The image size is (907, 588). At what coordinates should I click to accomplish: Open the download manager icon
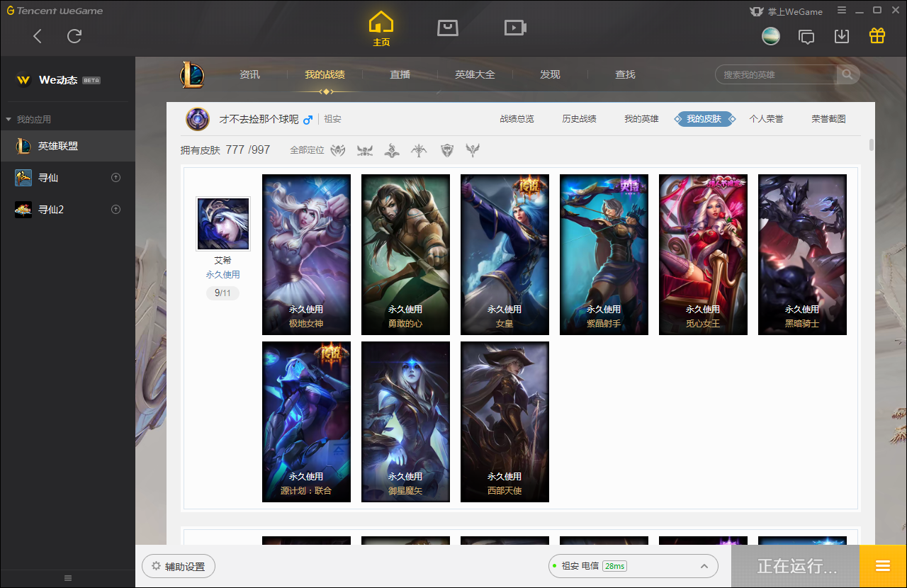(842, 36)
